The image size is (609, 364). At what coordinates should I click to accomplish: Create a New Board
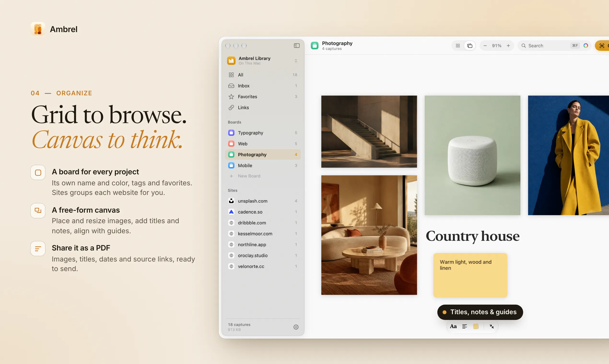(x=263, y=176)
